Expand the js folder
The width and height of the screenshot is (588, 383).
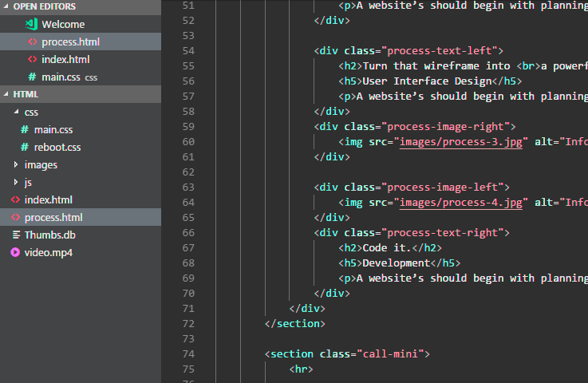[x=16, y=182]
